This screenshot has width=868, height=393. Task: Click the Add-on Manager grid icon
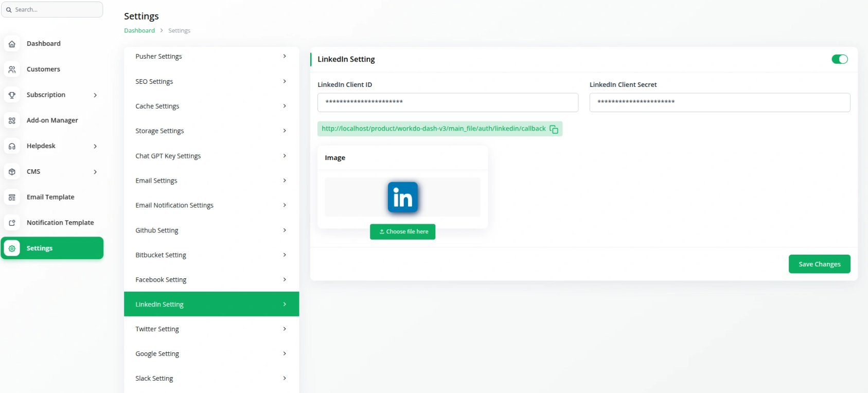click(x=12, y=120)
